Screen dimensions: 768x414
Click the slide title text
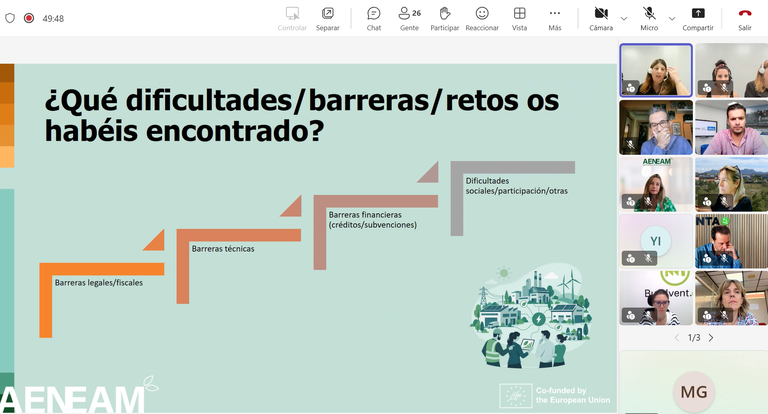point(302,116)
